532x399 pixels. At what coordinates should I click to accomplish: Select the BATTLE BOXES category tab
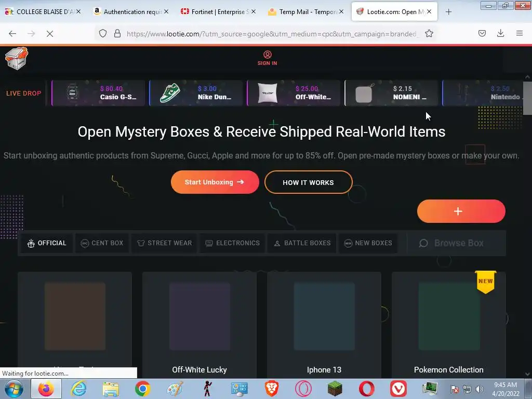click(x=302, y=243)
